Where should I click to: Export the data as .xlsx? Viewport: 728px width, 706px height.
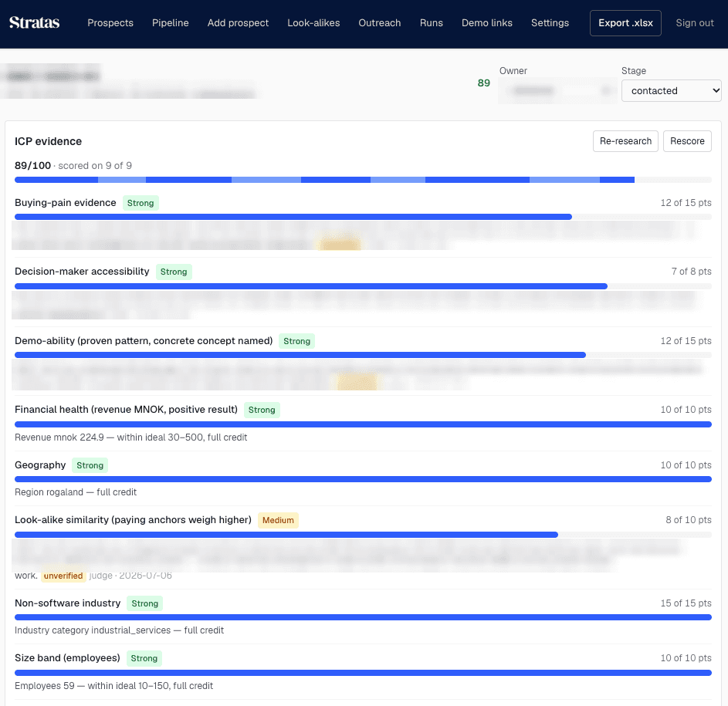(x=625, y=23)
